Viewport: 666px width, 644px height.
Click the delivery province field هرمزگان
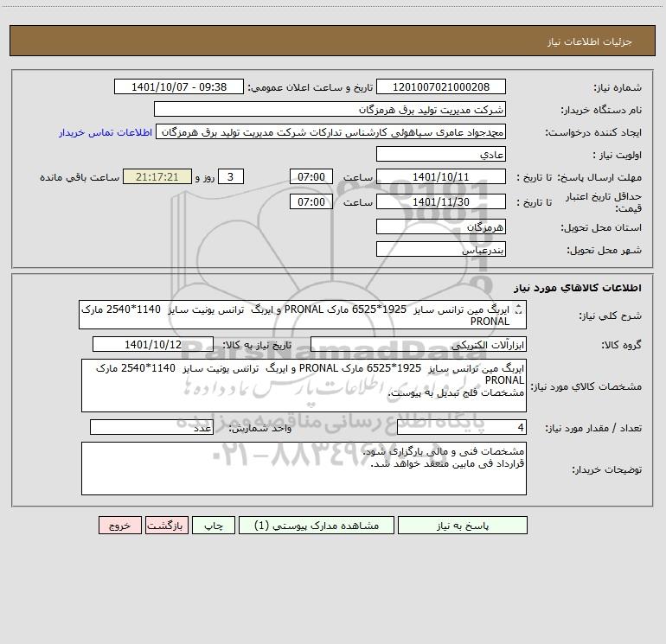pos(441,226)
